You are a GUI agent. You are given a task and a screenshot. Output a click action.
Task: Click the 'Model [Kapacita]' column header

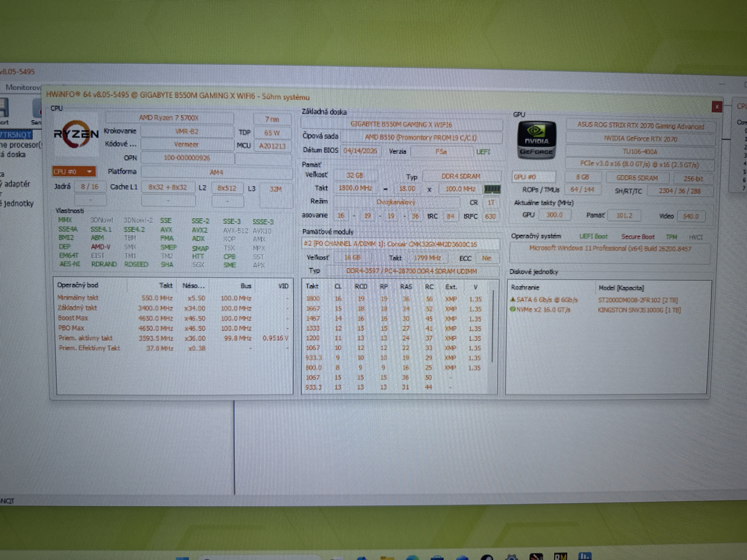pos(621,288)
